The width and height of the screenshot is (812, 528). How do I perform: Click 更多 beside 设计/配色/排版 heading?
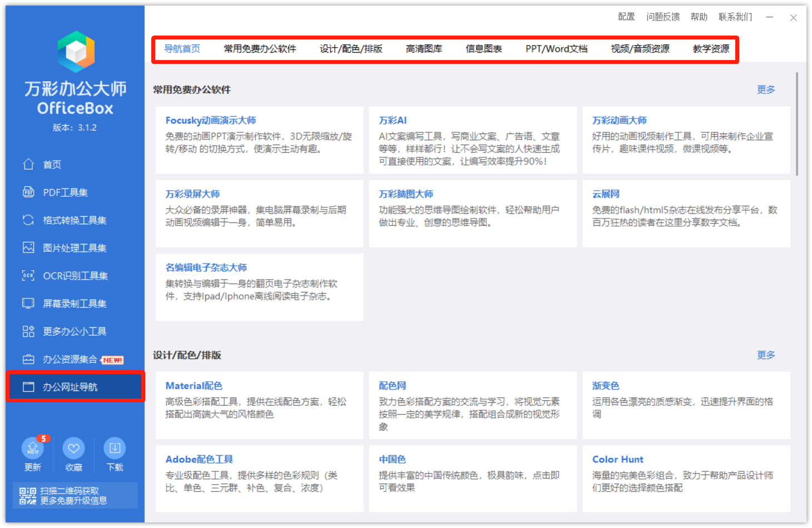tap(766, 355)
